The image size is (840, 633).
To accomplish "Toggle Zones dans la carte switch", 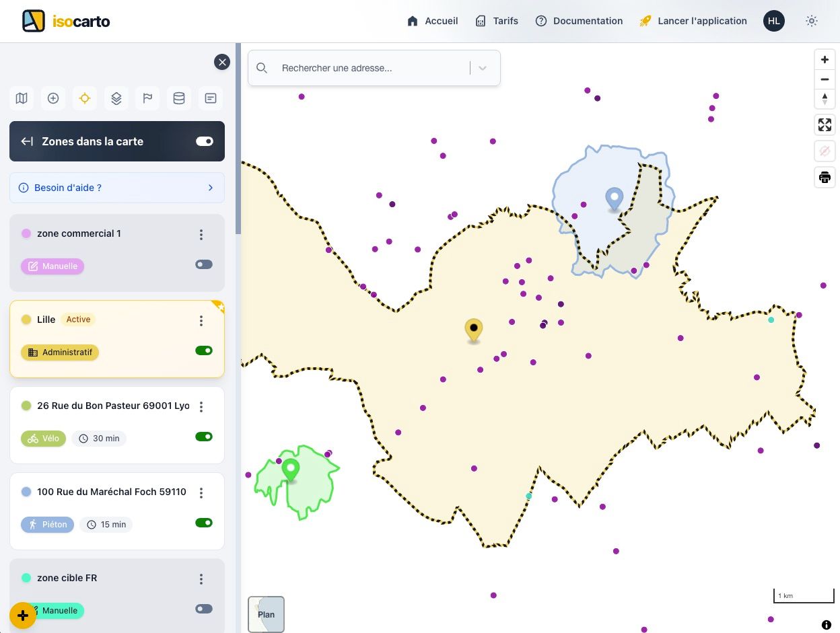I will (x=205, y=141).
